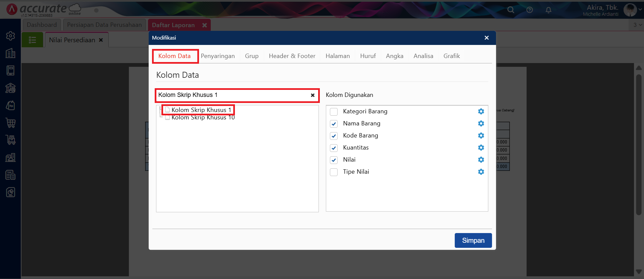Tick the Tipe Nilai checkbox

click(334, 172)
